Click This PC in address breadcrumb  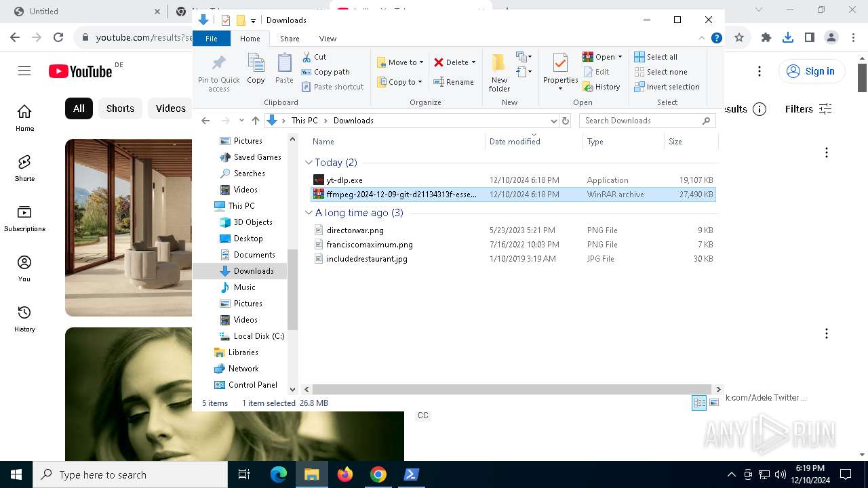[x=304, y=121]
